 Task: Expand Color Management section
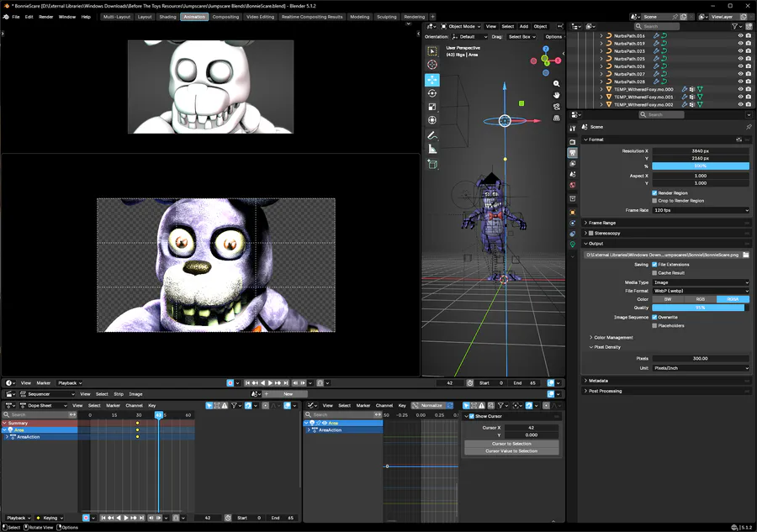click(x=613, y=338)
